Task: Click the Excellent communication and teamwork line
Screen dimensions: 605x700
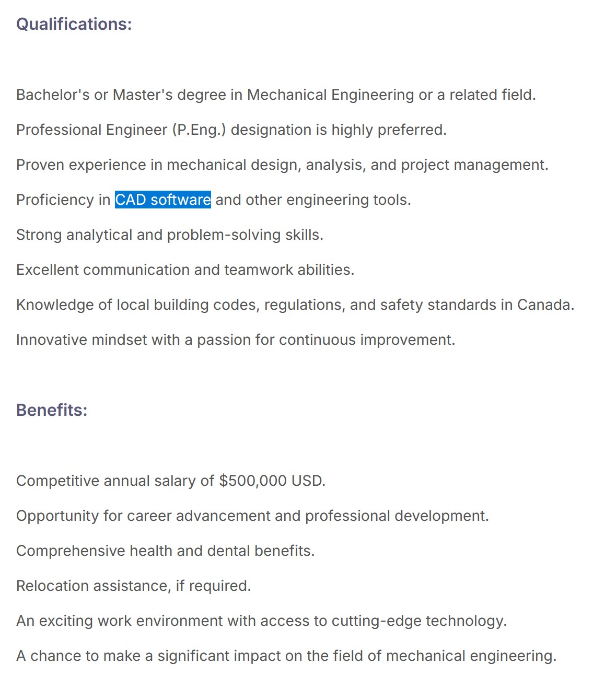Action: (x=185, y=270)
